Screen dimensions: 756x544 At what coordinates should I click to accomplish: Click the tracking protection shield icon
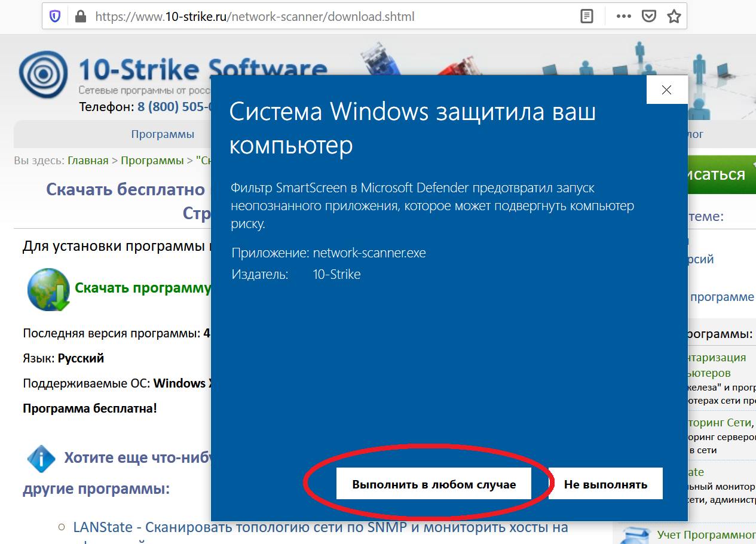pos(55,17)
